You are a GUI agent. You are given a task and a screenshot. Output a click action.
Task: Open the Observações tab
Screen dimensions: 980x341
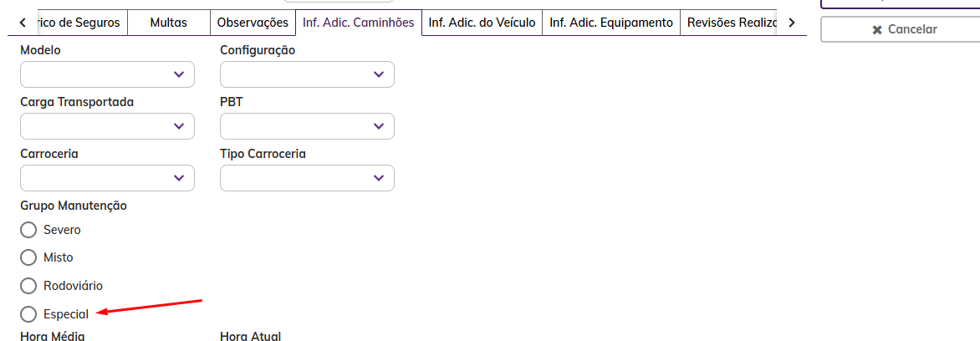pos(253,23)
